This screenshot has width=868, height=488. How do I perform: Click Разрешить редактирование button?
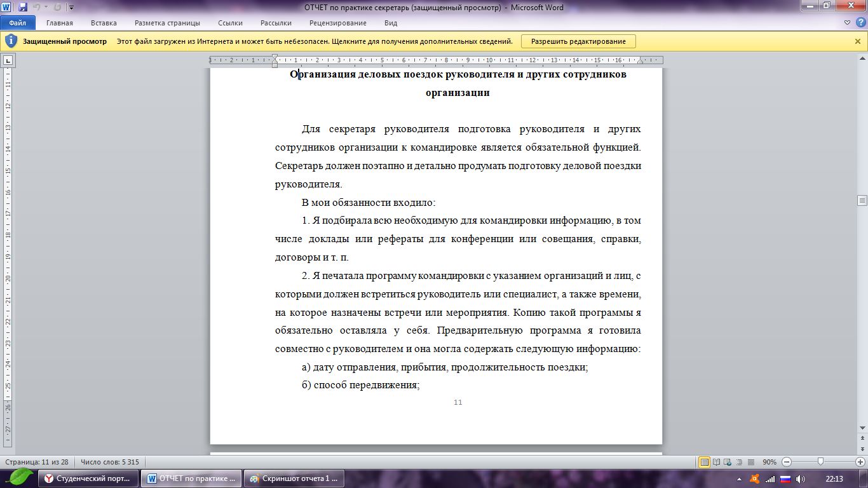click(578, 41)
